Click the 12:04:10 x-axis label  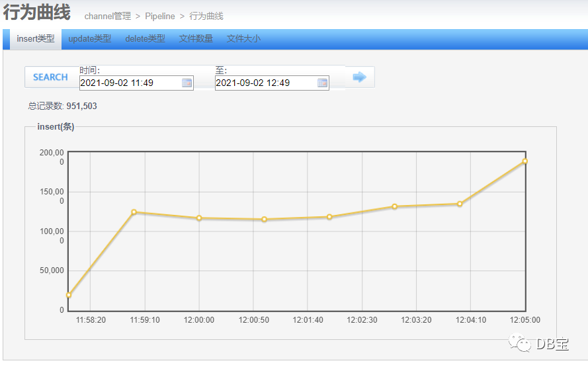pyautogui.click(x=471, y=320)
